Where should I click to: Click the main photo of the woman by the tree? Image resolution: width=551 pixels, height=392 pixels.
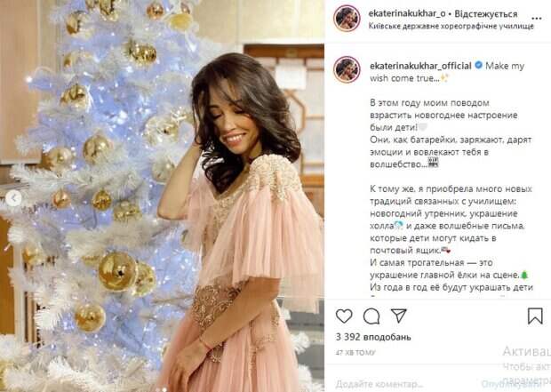(x=162, y=196)
